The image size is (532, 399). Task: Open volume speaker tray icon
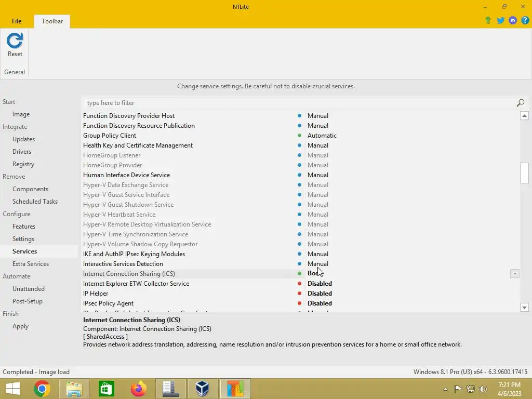point(483,389)
